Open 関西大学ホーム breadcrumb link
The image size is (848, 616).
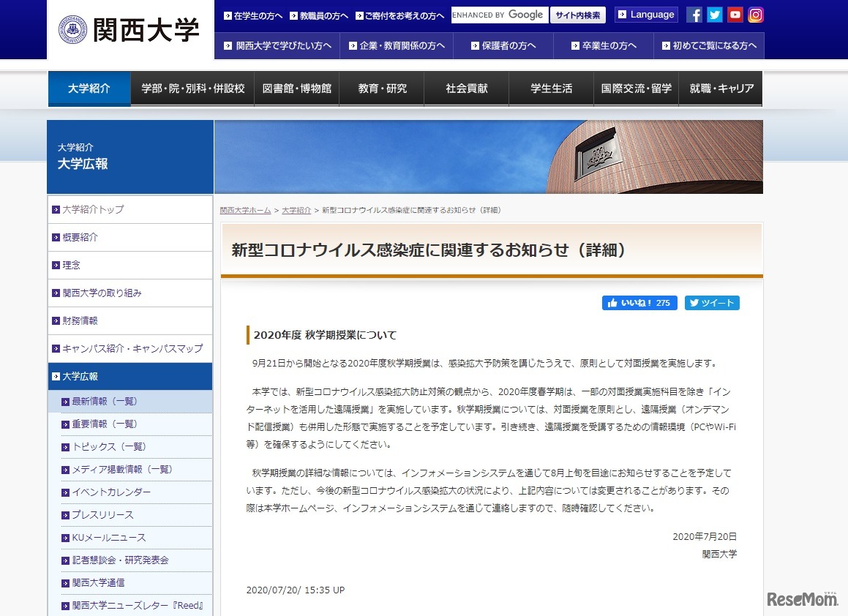(x=244, y=209)
